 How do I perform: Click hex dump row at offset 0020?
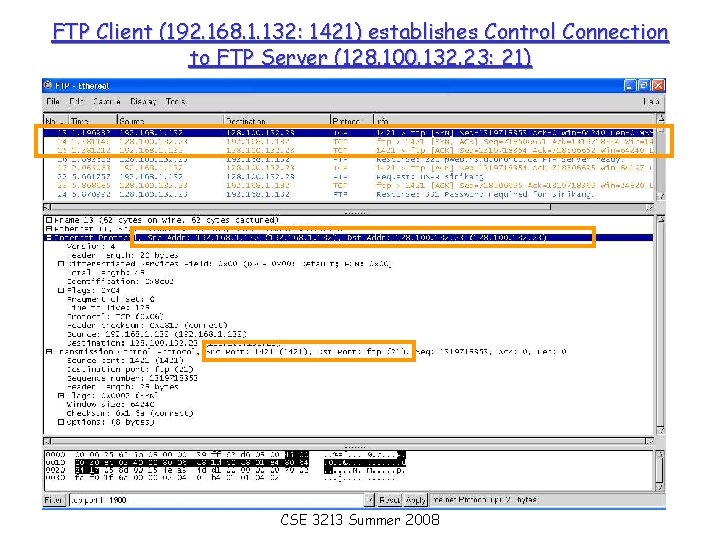tap(225, 470)
